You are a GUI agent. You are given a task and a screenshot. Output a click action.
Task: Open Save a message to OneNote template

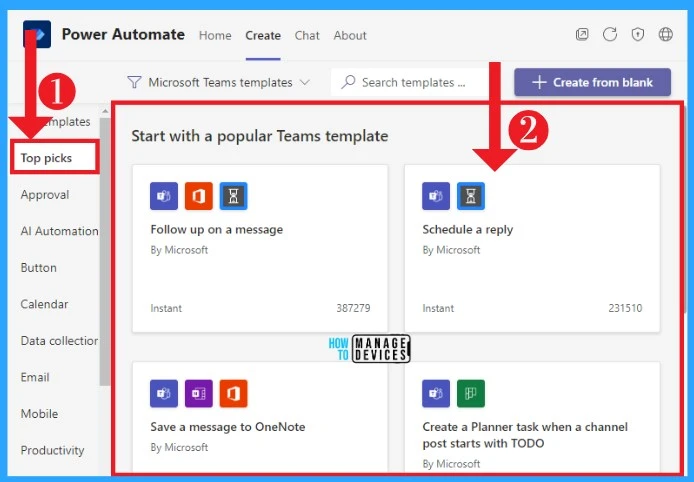pyautogui.click(x=260, y=417)
